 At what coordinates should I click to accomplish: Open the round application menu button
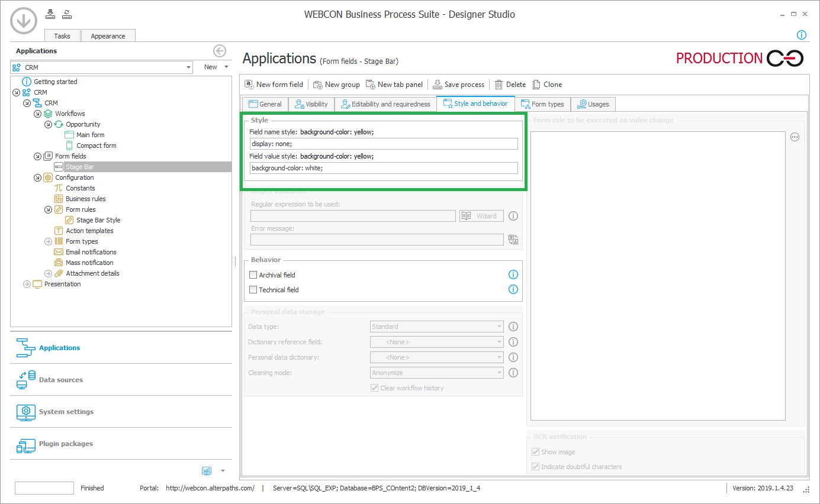(23, 22)
